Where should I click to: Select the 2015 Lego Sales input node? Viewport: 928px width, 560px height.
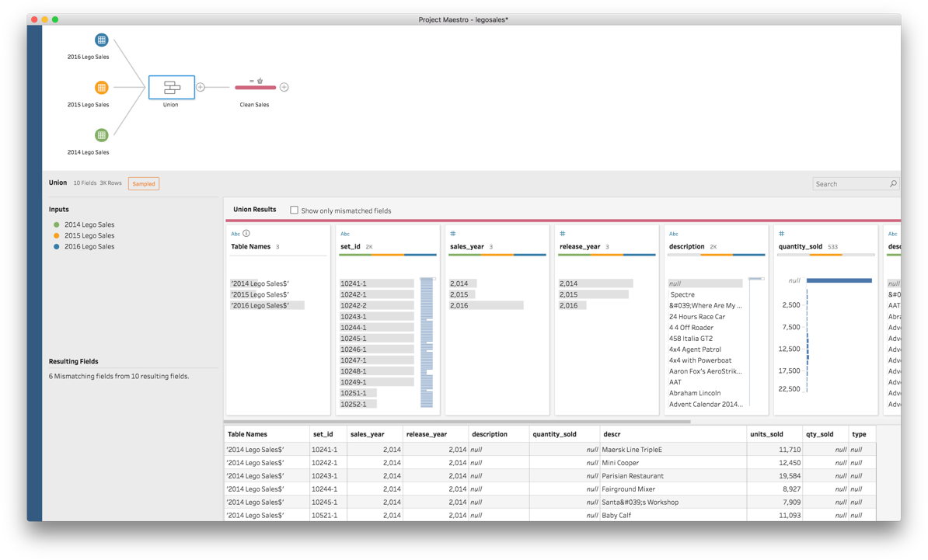(102, 88)
